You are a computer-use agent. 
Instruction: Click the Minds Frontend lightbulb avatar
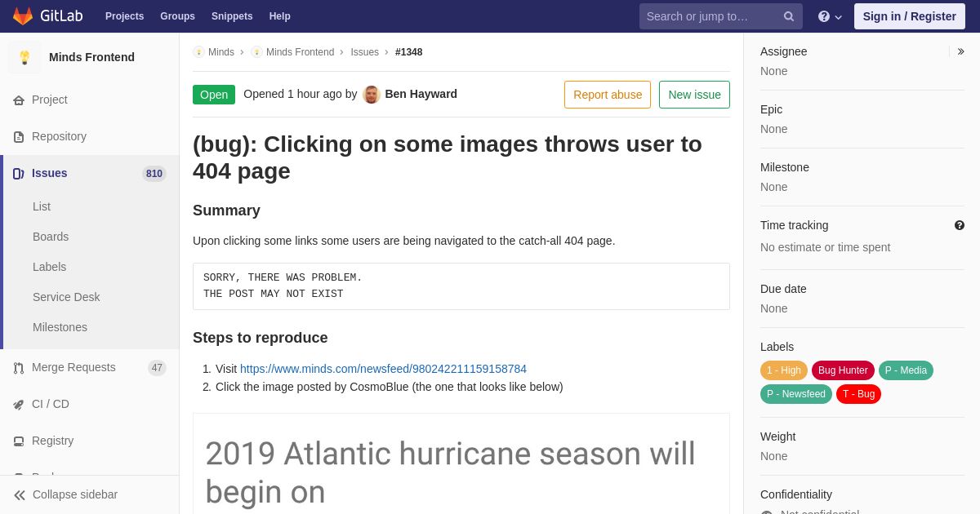tap(24, 57)
